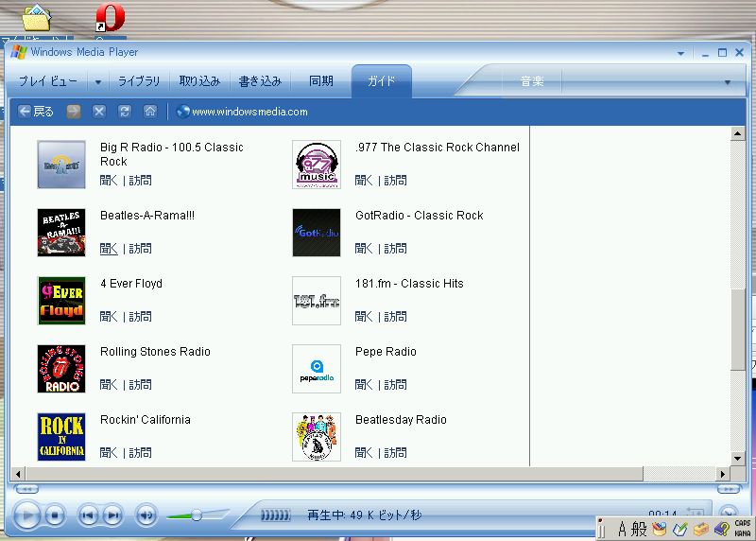Viewport: 756px width, 541px height.
Task: Visit (訪問) .977 Classic Rock Channel site
Action: [395, 181]
